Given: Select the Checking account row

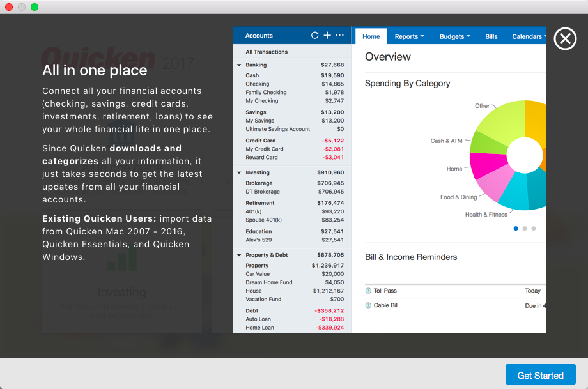Looking at the screenshot, I should pos(291,84).
